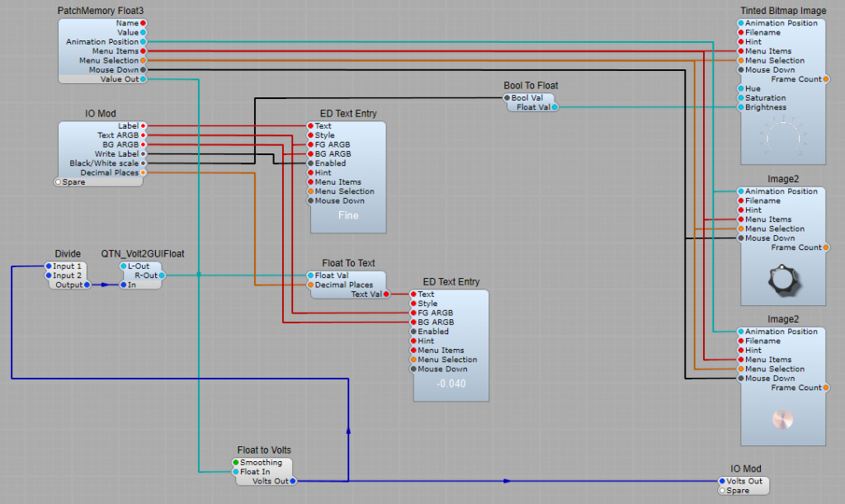Click the Hue pin on Tinted Bitmap Image
The width and height of the screenshot is (845, 504).
pos(740,88)
